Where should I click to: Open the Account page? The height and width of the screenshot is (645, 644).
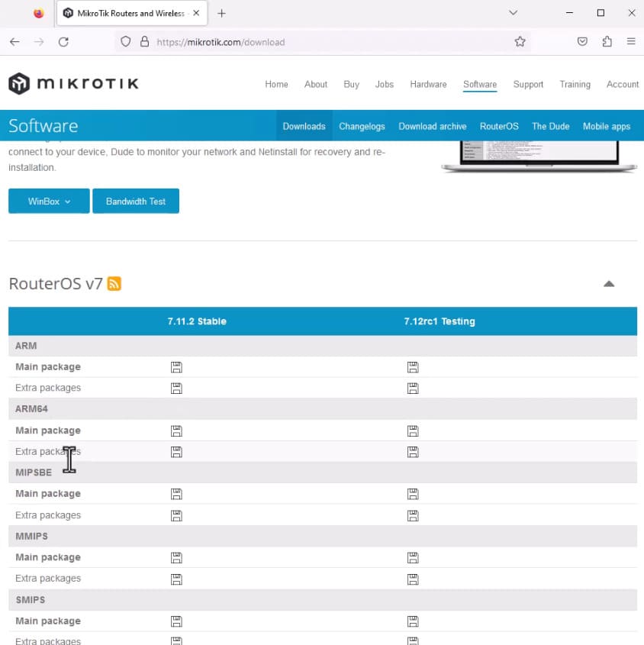click(623, 84)
